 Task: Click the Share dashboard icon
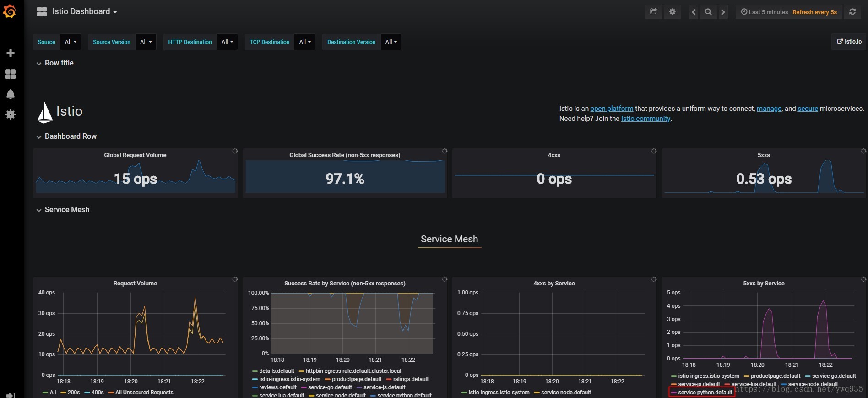point(653,12)
